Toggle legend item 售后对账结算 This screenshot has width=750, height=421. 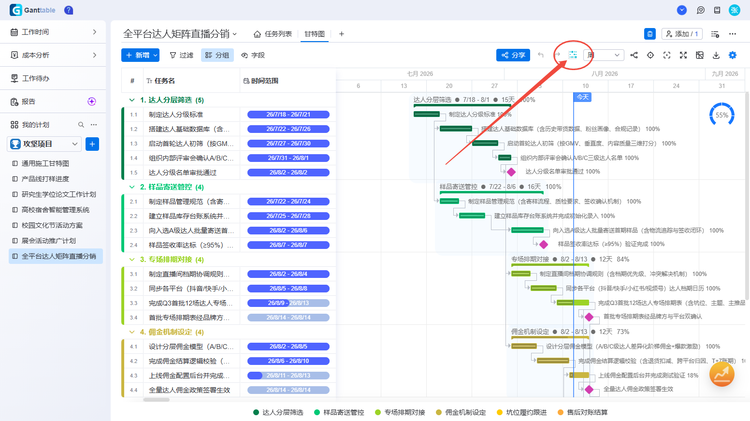(x=582, y=412)
